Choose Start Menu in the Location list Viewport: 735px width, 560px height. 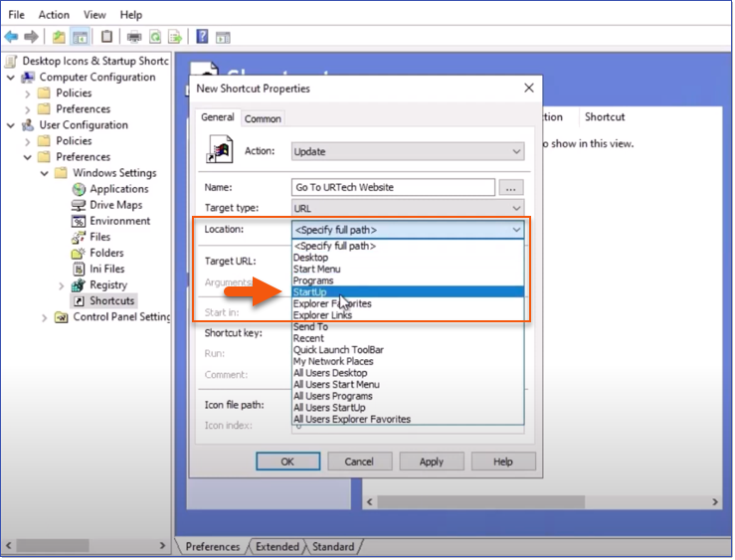[x=408, y=269]
